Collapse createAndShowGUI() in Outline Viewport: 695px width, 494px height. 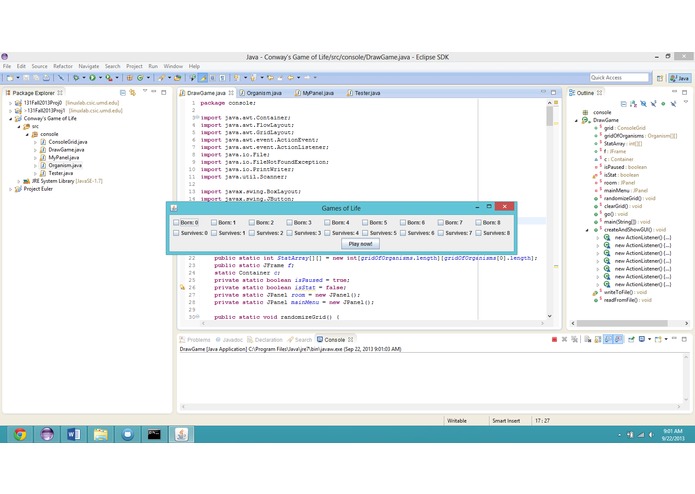588,230
